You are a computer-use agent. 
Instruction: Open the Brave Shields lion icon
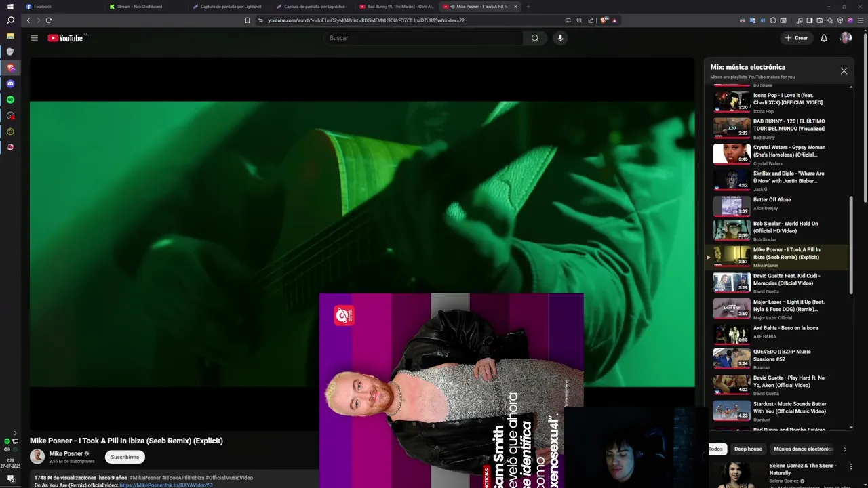pyautogui.click(x=604, y=20)
